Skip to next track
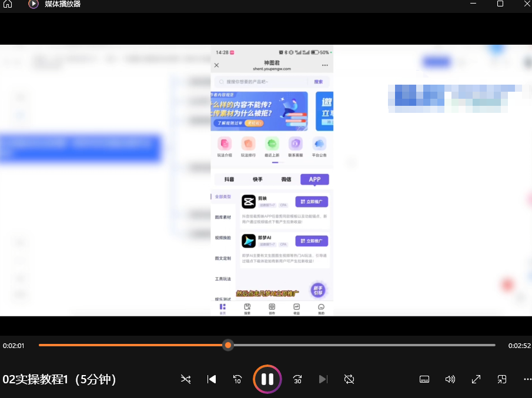Image resolution: width=532 pixels, height=398 pixels. click(x=323, y=379)
